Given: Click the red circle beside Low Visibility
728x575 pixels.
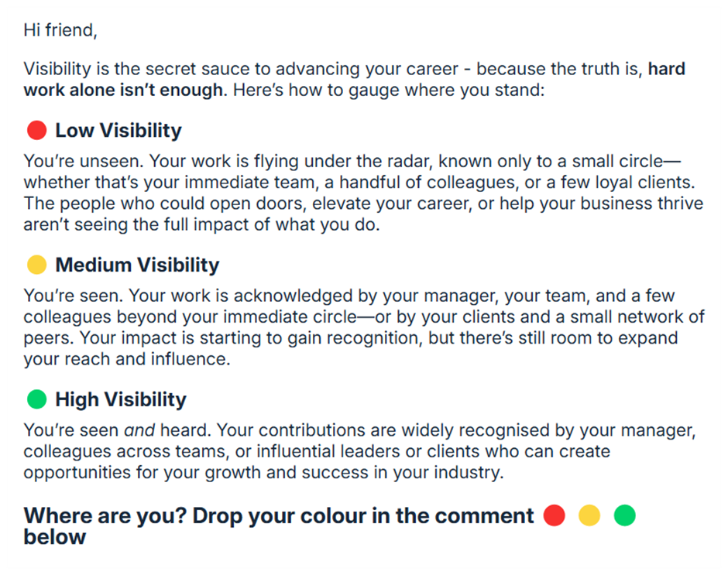Looking at the screenshot, I should pyautogui.click(x=37, y=130).
